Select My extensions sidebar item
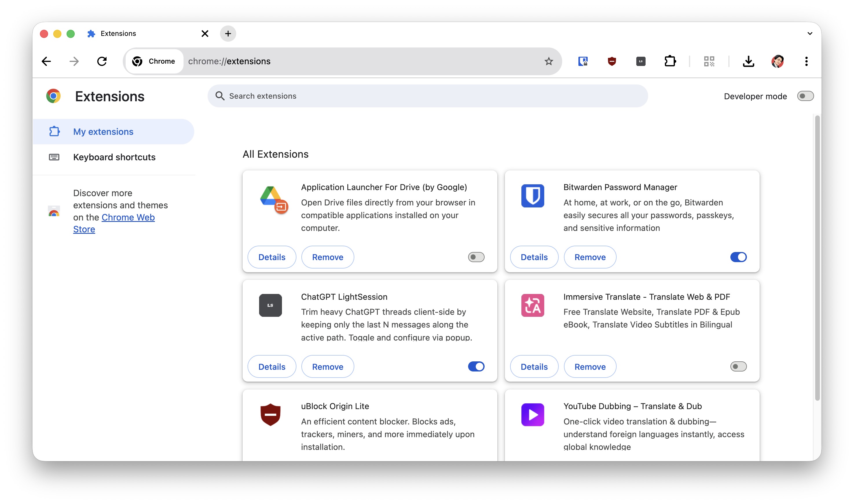 tap(103, 132)
